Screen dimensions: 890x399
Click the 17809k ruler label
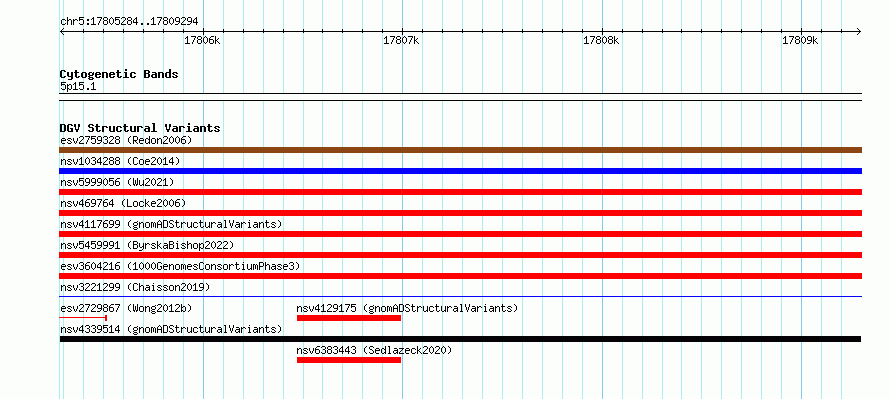[x=800, y=40]
